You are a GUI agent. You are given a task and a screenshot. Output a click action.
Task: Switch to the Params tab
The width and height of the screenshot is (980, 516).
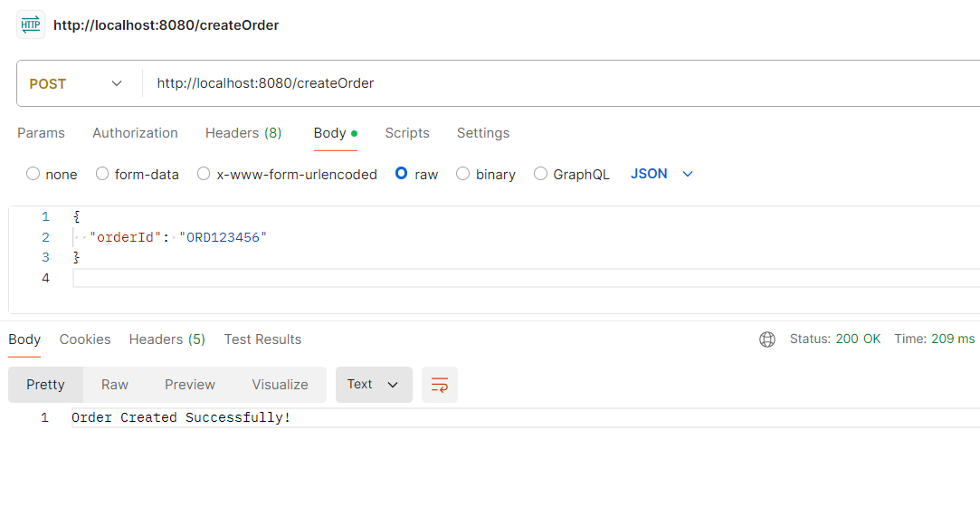[42, 133]
